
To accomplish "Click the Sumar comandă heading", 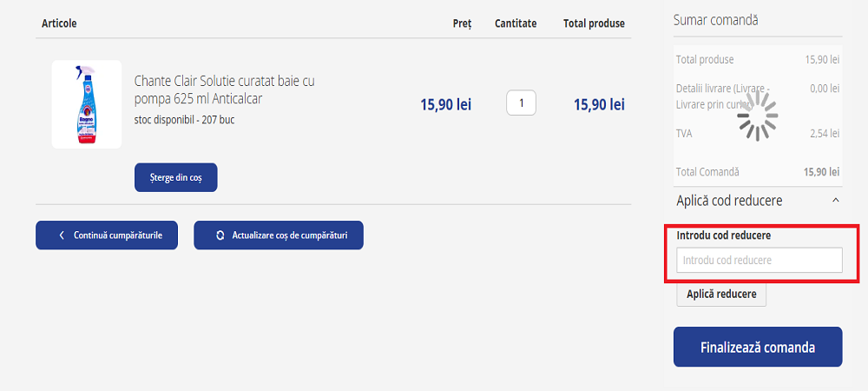I will pos(716,20).
